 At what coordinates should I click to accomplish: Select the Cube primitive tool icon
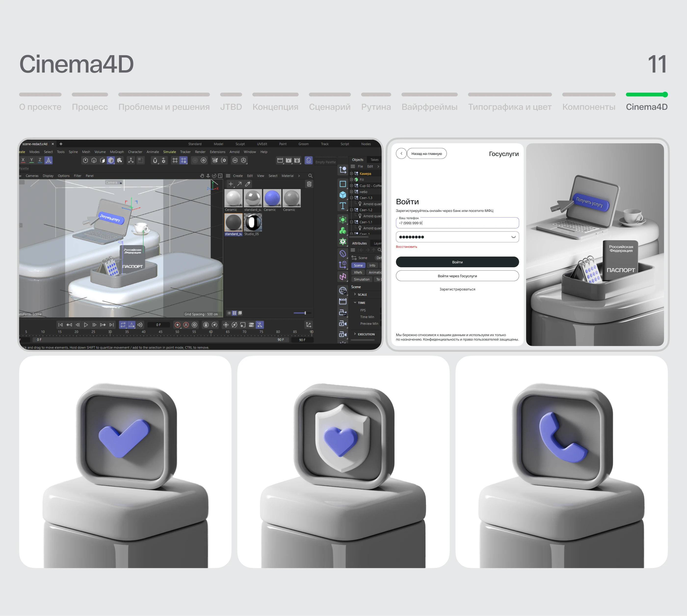pyautogui.click(x=343, y=195)
